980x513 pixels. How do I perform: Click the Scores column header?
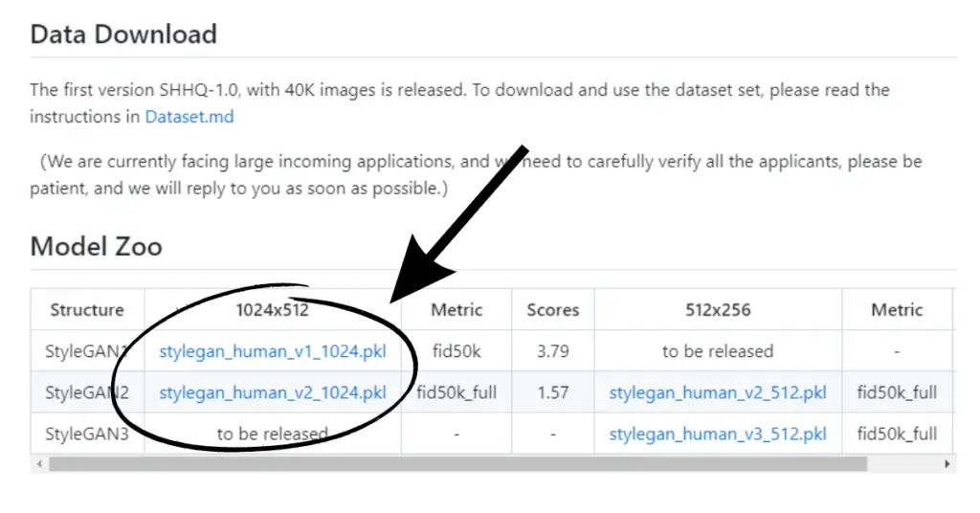pyautogui.click(x=553, y=310)
